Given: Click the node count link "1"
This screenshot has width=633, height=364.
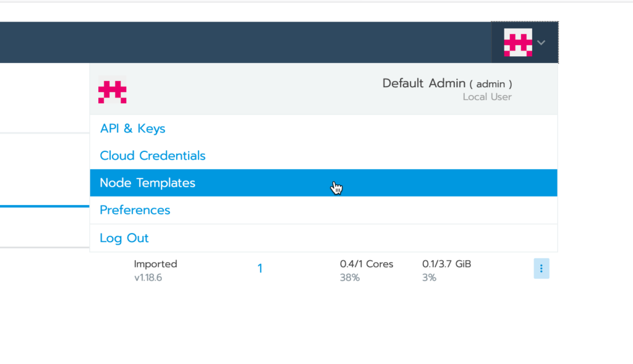Looking at the screenshot, I should point(260,268).
